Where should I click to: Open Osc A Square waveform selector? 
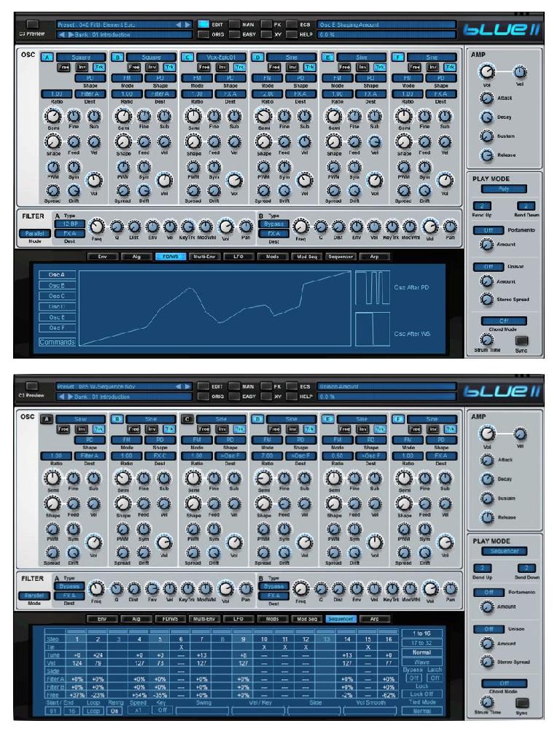click(x=81, y=57)
